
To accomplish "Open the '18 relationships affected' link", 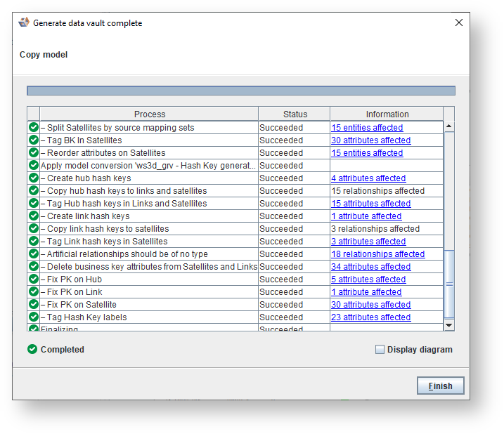I will 377,254.
